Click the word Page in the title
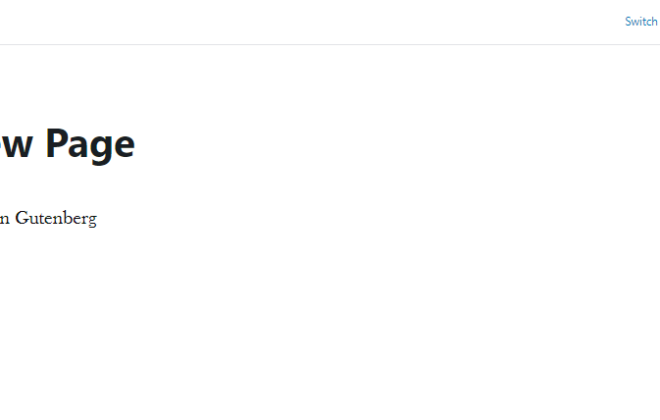Screen dimensions: 660x420 tap(90, 144)
